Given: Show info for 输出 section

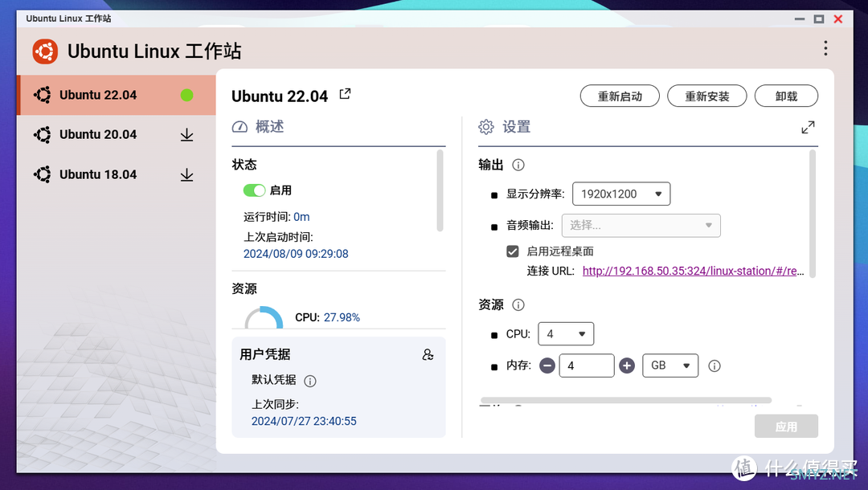Looking at the screenshot, I should coord(518,165).
